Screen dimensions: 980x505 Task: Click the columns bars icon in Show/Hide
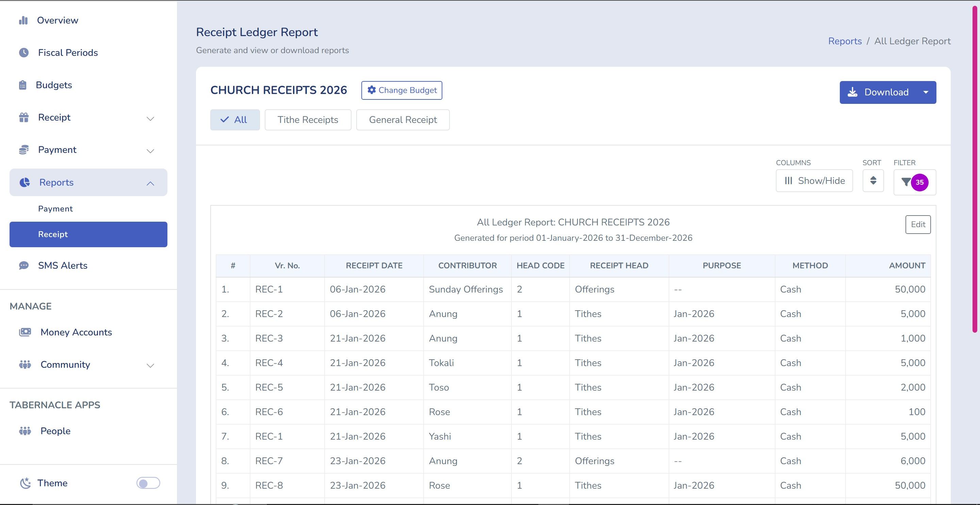pyautogui.click(x=788, y=180)
